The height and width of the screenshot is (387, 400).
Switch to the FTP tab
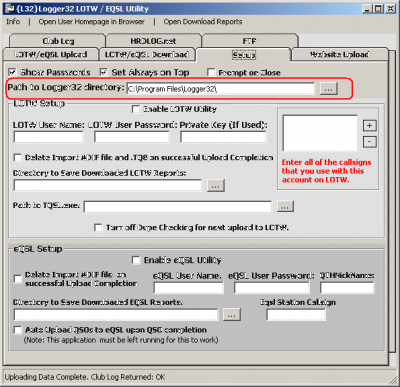[x=249, y=41]
